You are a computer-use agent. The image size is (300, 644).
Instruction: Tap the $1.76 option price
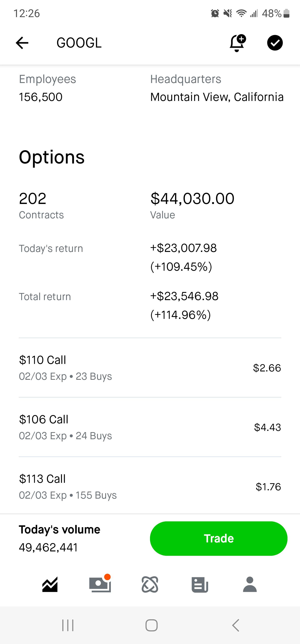(x=268, y=487)
